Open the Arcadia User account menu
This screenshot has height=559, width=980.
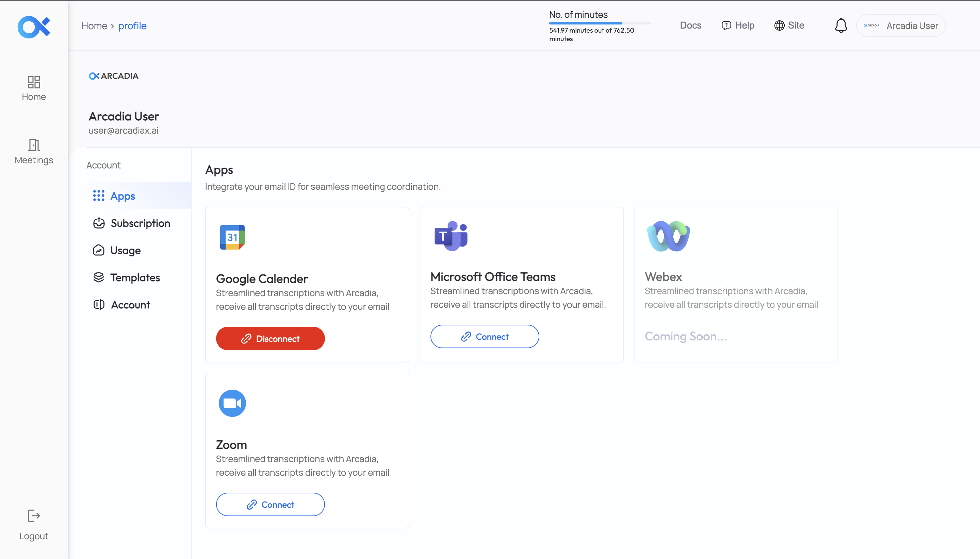click(901, 26)
